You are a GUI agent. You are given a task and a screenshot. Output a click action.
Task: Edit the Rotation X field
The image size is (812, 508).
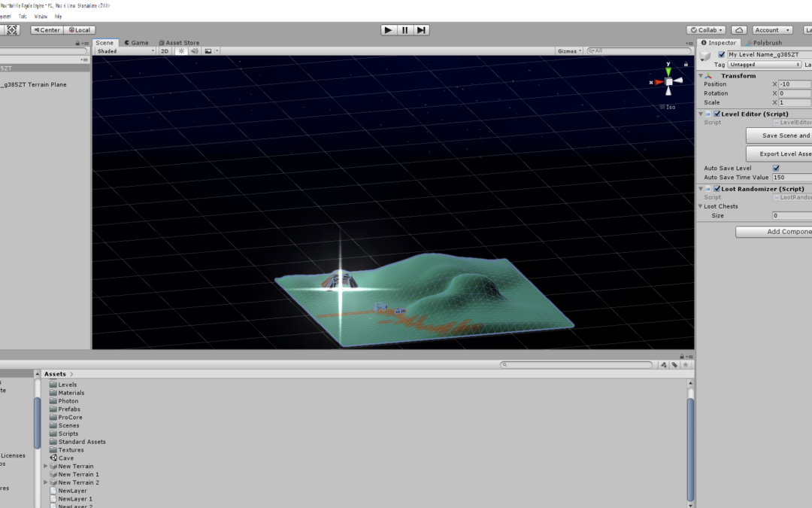[x=795, y=93]
